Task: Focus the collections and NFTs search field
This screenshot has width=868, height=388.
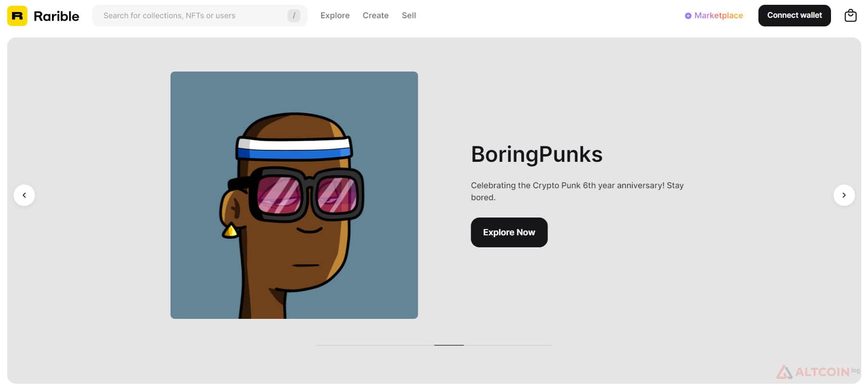Action: tap(199, 15)
